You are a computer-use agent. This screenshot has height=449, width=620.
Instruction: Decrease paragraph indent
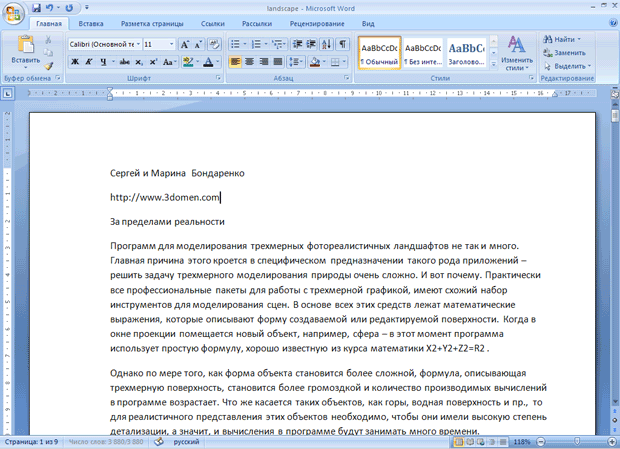click(297, 44)
